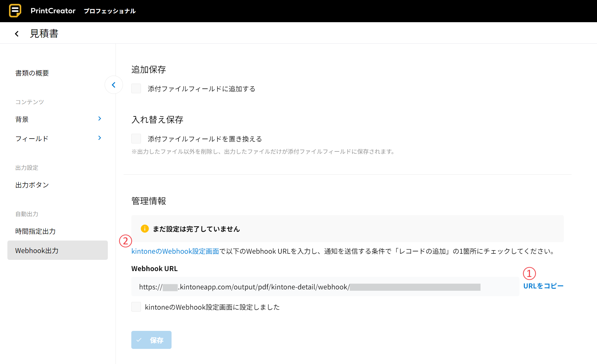Mark kintoneのWebhook設定画面に設定しました as done

[136, 307]
